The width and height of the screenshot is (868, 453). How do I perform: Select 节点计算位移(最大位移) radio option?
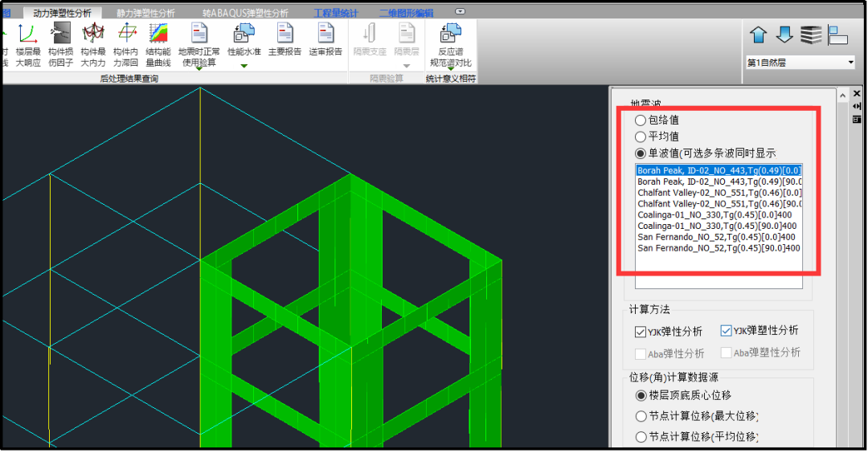641,416
